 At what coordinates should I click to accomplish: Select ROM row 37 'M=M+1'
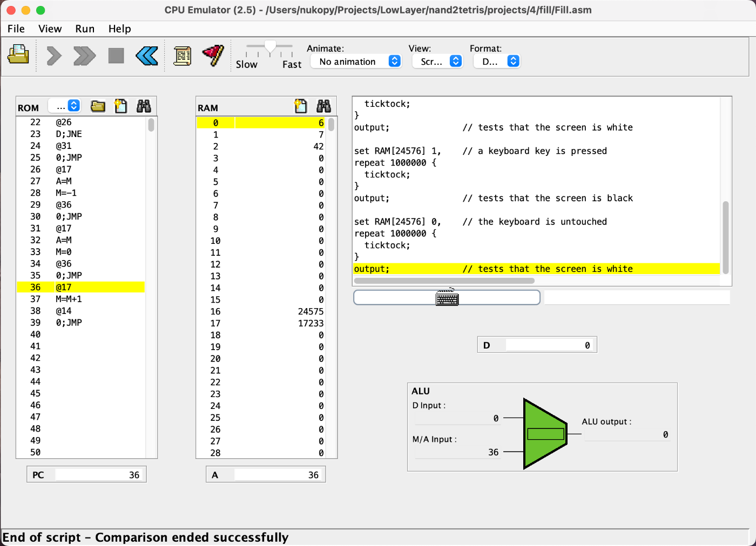[81, 299]
